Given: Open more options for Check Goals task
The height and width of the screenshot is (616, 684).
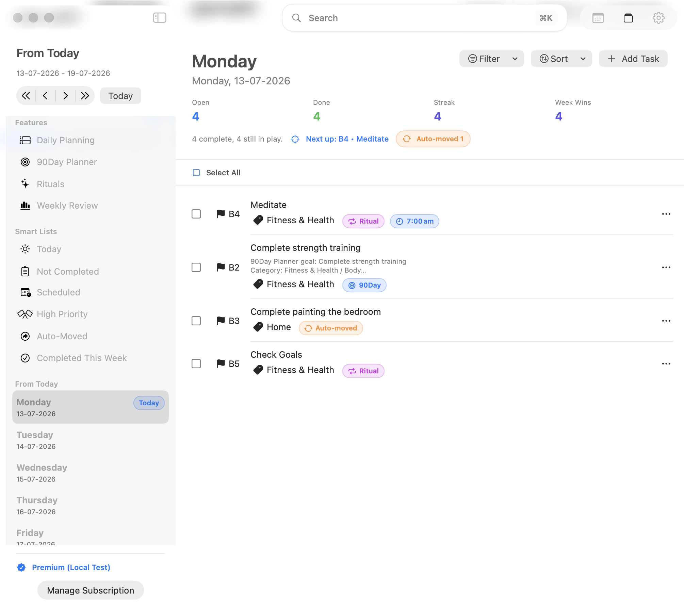Looking at the screenshot, I should [666, 364].
